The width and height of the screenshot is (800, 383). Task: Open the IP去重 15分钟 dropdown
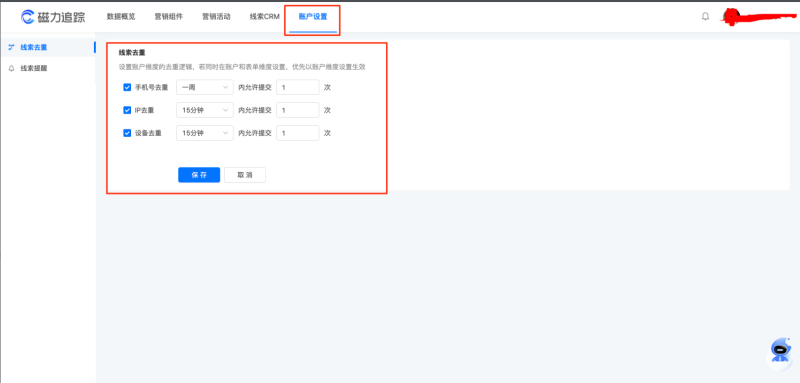tap(205, 110)
